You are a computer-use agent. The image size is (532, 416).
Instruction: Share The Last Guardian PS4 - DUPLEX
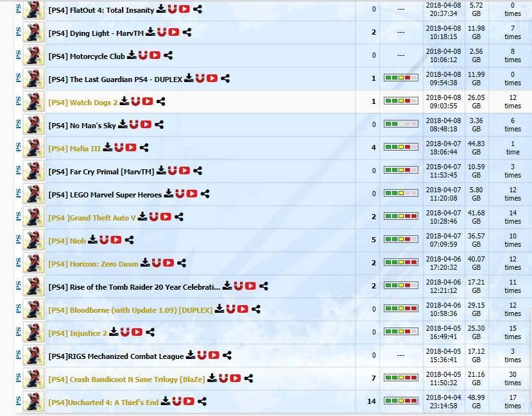[225, 78]
